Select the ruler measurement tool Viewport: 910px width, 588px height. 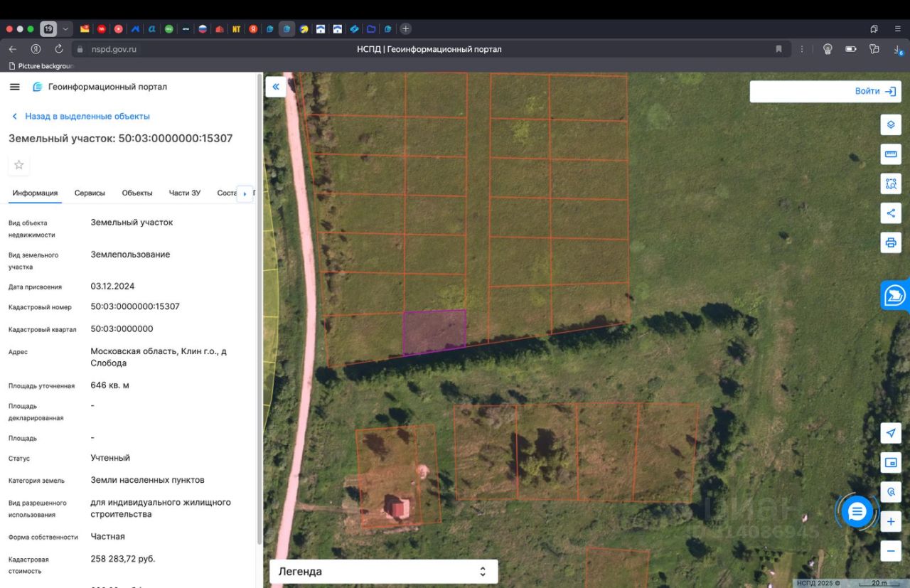(x=891, y=154)
